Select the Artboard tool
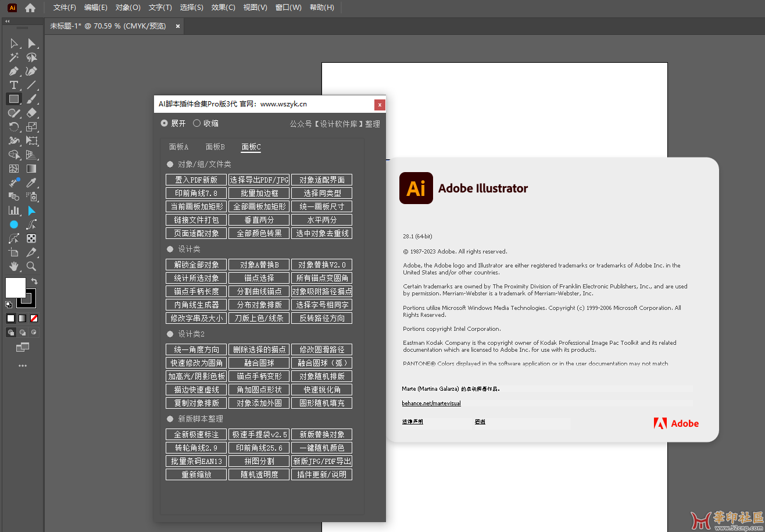Image resolution: width=765 pixels, height=532 pixels. click(x=14, y=252)
